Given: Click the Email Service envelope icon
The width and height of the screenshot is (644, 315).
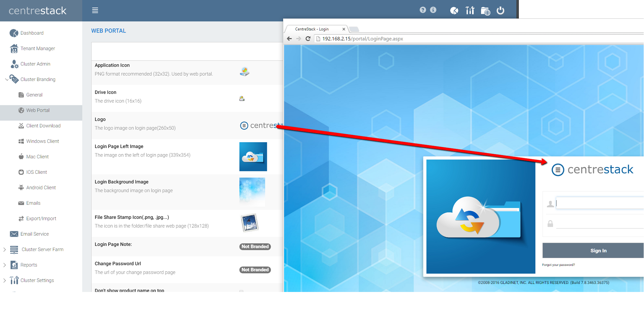Looking at the screenshot, I should point(14,234).
